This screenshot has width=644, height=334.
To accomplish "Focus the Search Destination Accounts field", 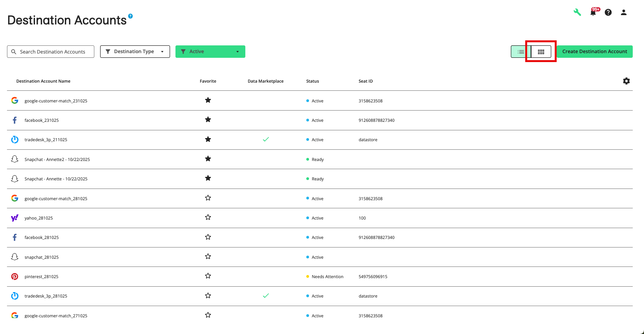I will click(x=52, y=52).
